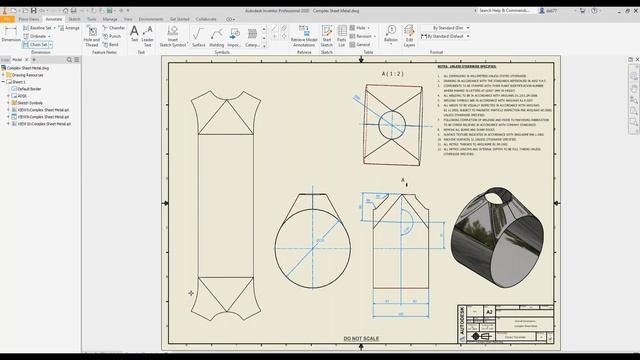Select the Hole and Thread note tool

(92, 36)
